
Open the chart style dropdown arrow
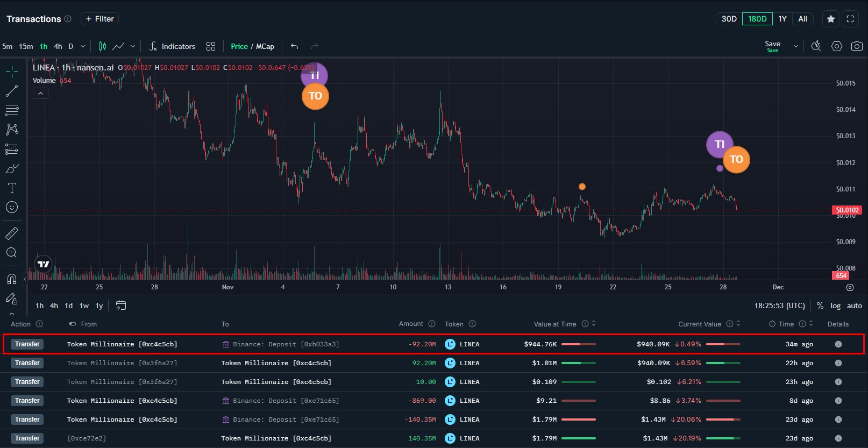point(133,46)
